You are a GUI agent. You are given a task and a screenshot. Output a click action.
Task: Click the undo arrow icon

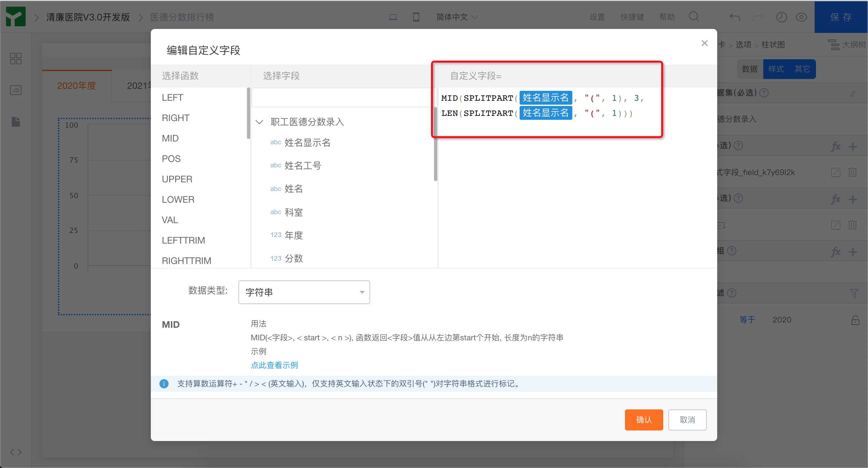coord(735,17)
